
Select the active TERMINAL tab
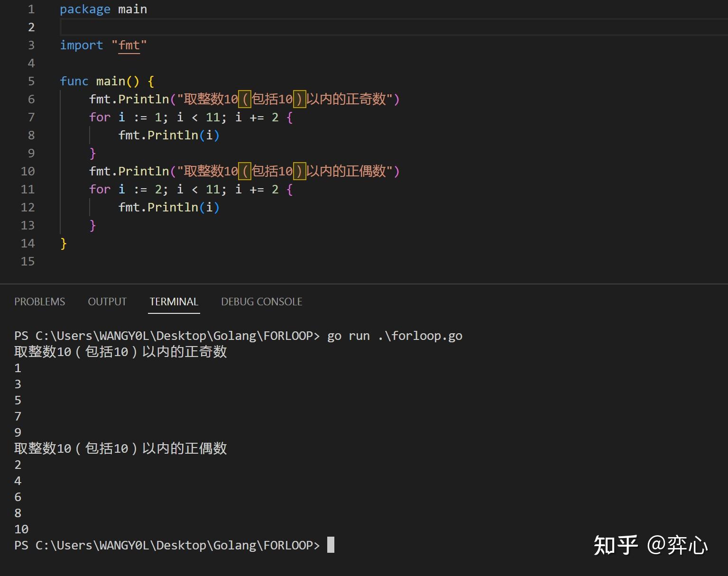coord(174,302)
